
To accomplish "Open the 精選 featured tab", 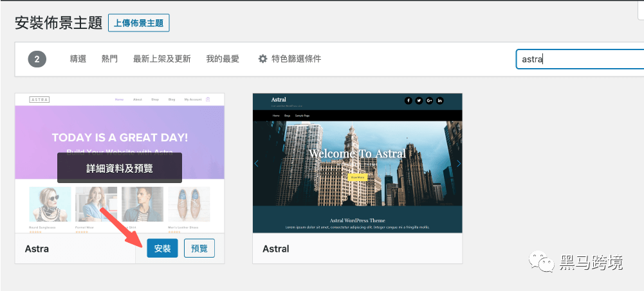I will click(x=78, y=59).
